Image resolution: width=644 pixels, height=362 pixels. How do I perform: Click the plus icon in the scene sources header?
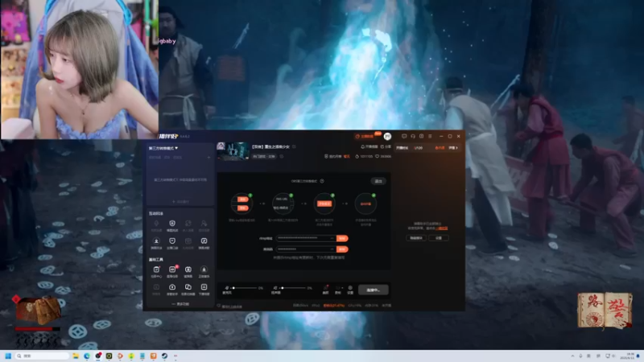[208, 157]
